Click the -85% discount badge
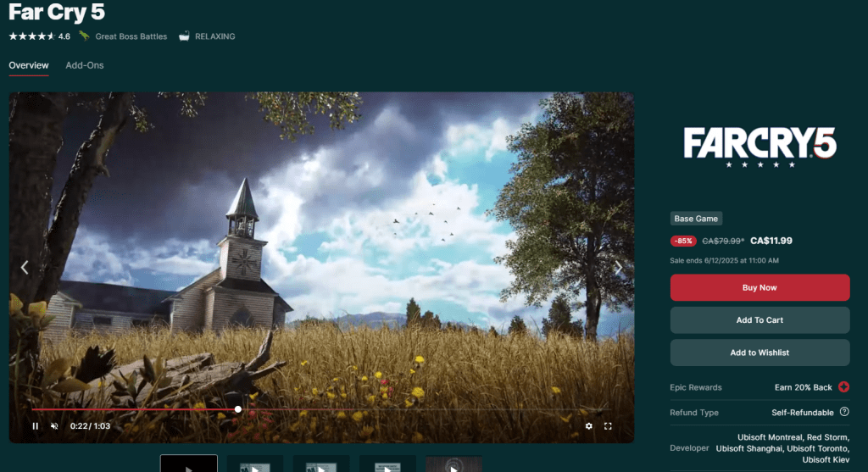This screenshot has width=868, height=472. pyautogui.click(x=683, y=241)
